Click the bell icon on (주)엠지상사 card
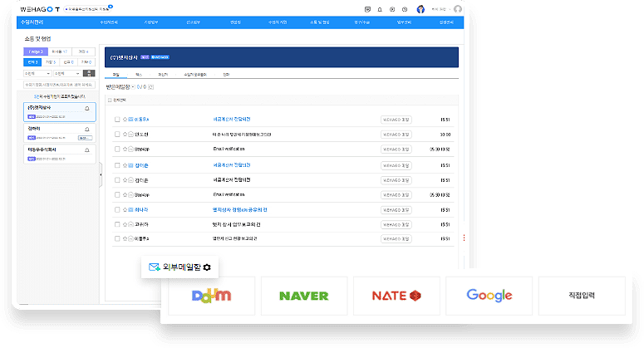 (87, 108)
